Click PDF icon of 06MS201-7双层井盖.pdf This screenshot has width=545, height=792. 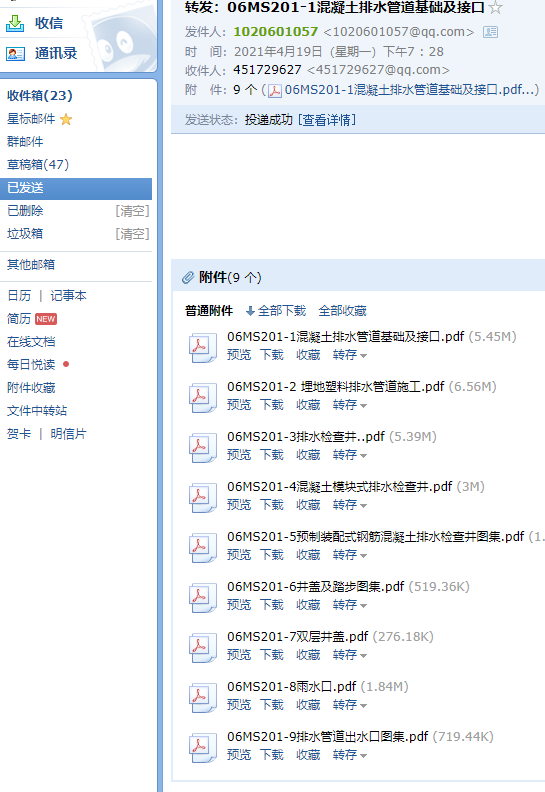202,647
